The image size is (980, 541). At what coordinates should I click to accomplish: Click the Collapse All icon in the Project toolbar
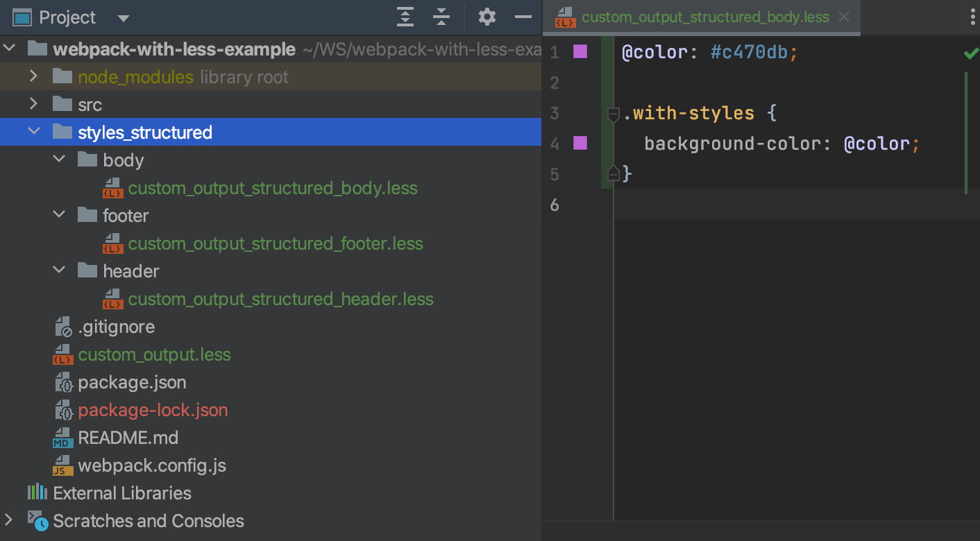click(441, 17)
